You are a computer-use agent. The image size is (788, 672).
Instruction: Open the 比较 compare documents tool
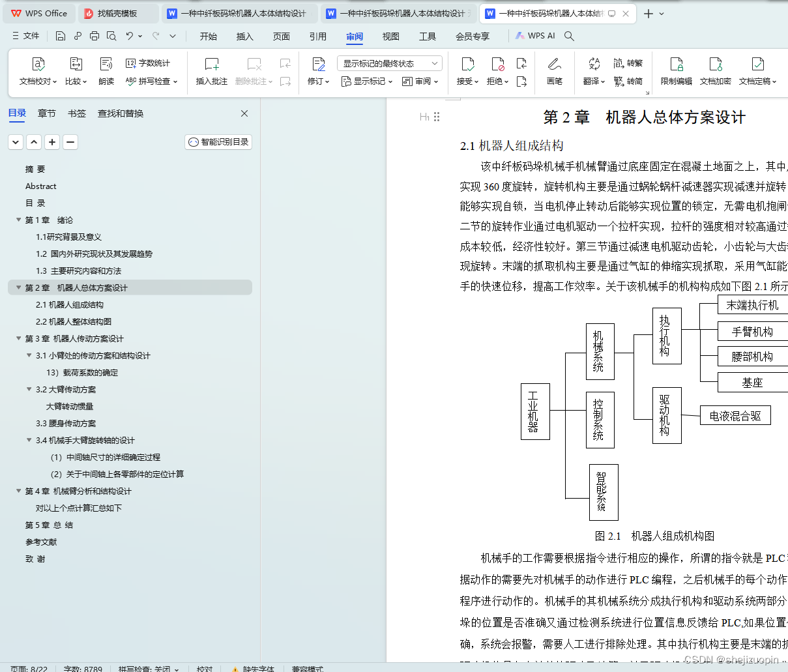pyautogui.click(x=76, y=71)
